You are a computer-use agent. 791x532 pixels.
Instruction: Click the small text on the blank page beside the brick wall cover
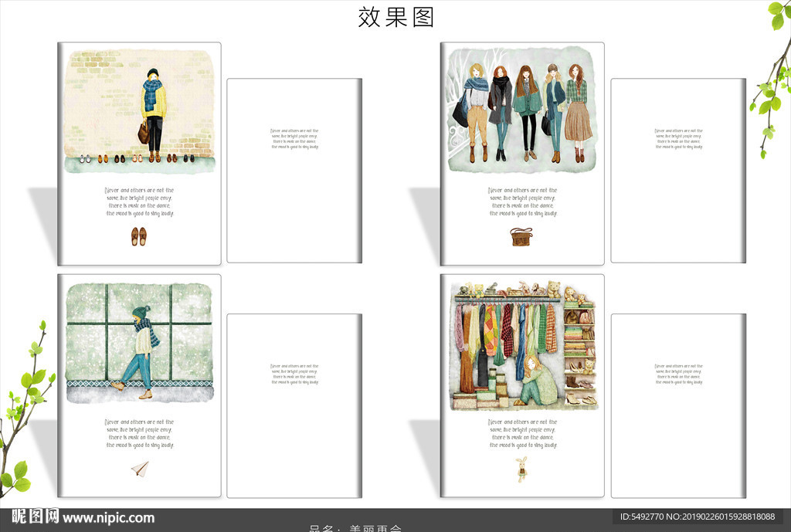coord(294,139)
